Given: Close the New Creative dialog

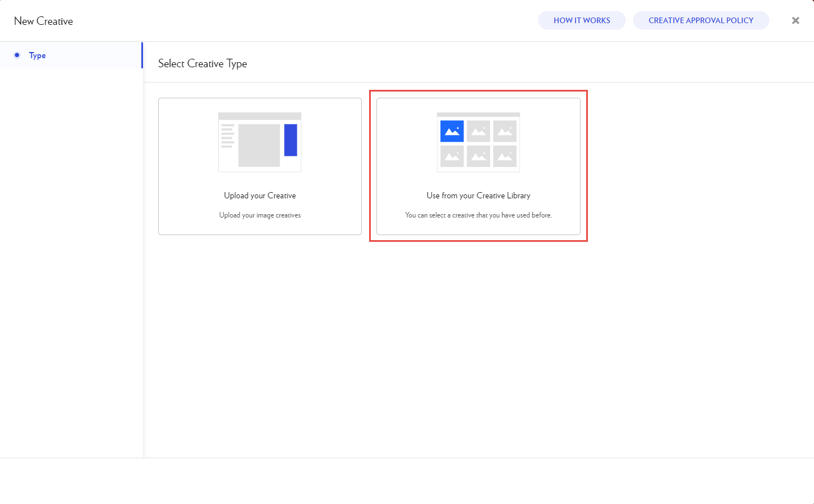Looking at the screenshot, I should 795,20.
